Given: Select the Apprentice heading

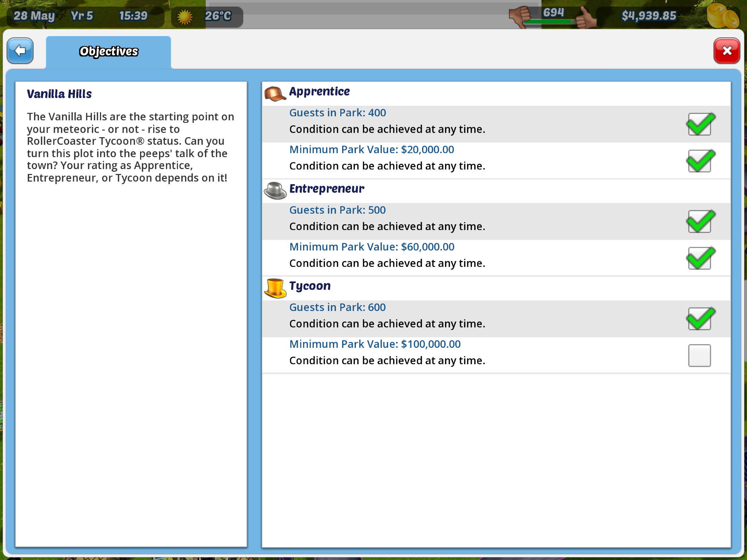Looking at the screenshot, I should 320,92.
